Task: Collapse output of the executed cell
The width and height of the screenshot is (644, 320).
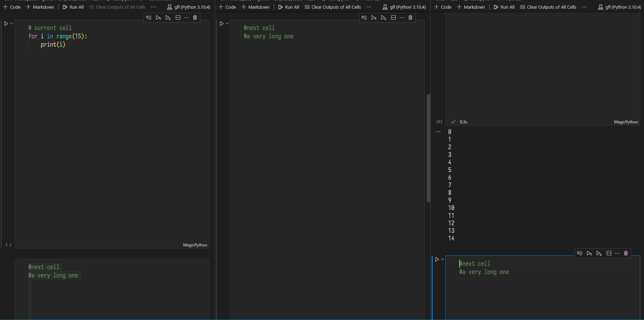Action: [438, 131]
